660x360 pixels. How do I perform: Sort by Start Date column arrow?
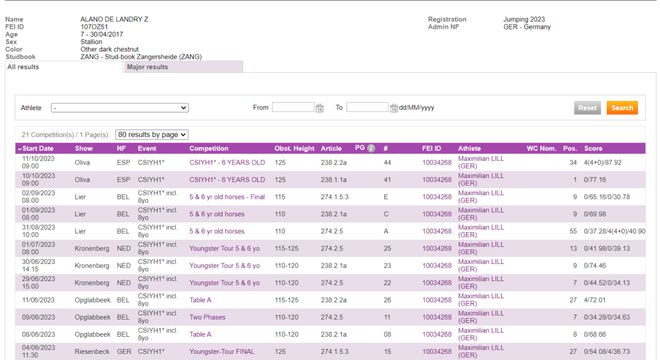point(19,149)
